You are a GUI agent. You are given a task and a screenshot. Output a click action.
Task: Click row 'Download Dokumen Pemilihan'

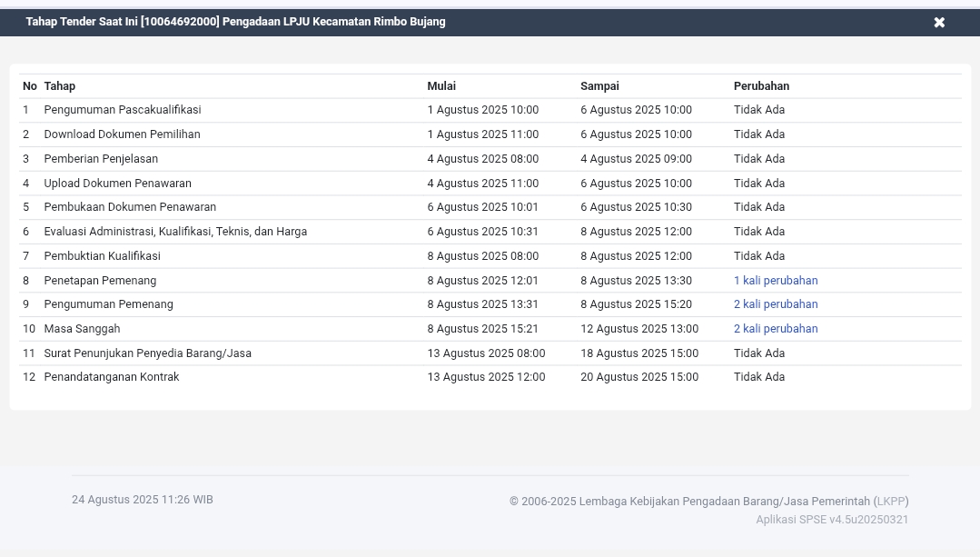click(x=122, y=134)
